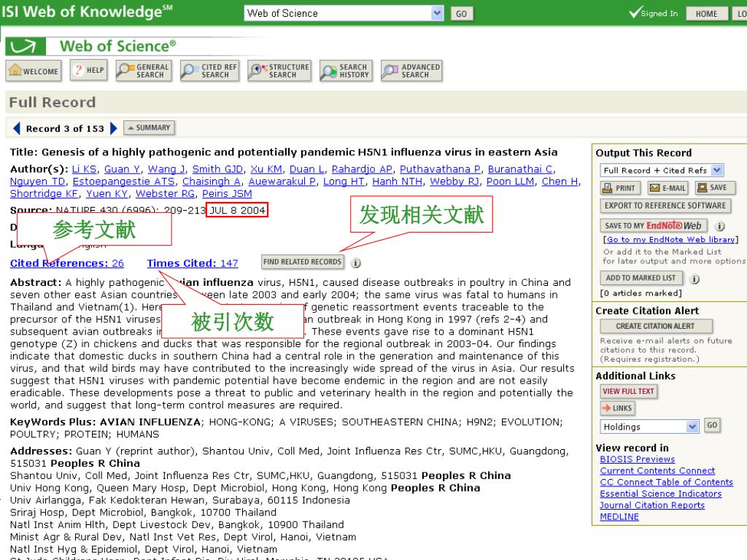Open author link Chaisingh A
The height and width of the screenshot is (560, 747).
click(212, 182)
